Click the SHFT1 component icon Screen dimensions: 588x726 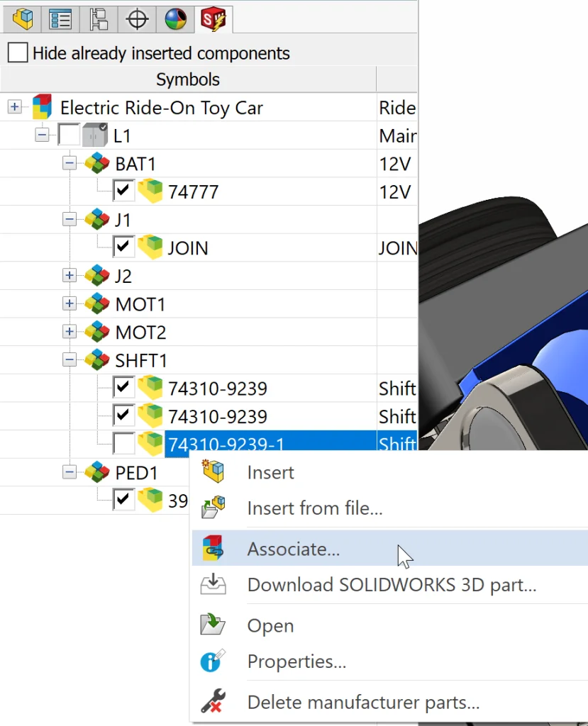coord(97,359)
